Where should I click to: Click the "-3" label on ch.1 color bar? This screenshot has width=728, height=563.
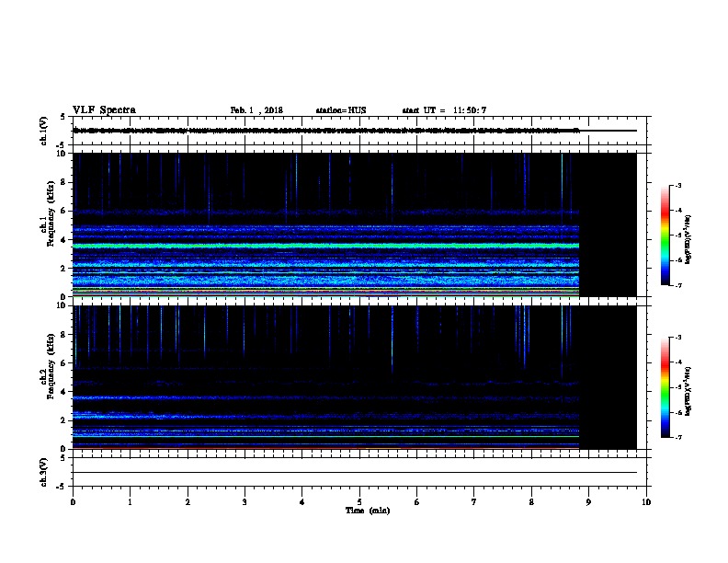677,185
